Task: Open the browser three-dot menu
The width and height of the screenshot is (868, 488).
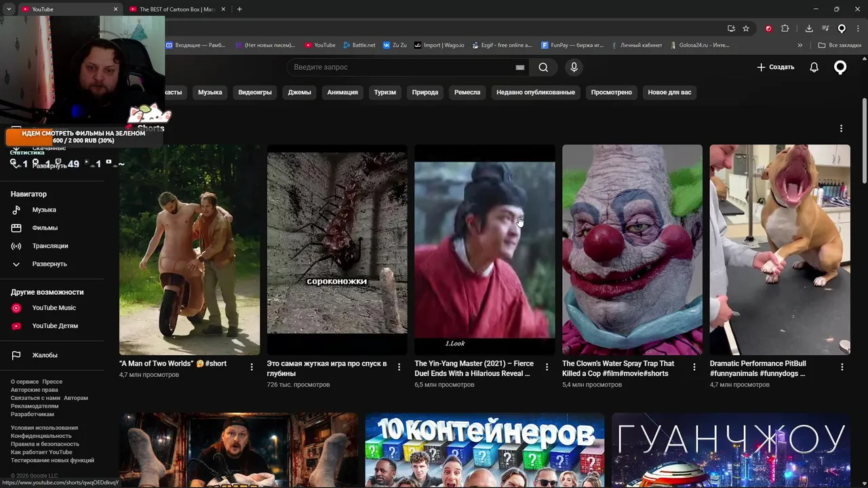Action: 858,28
